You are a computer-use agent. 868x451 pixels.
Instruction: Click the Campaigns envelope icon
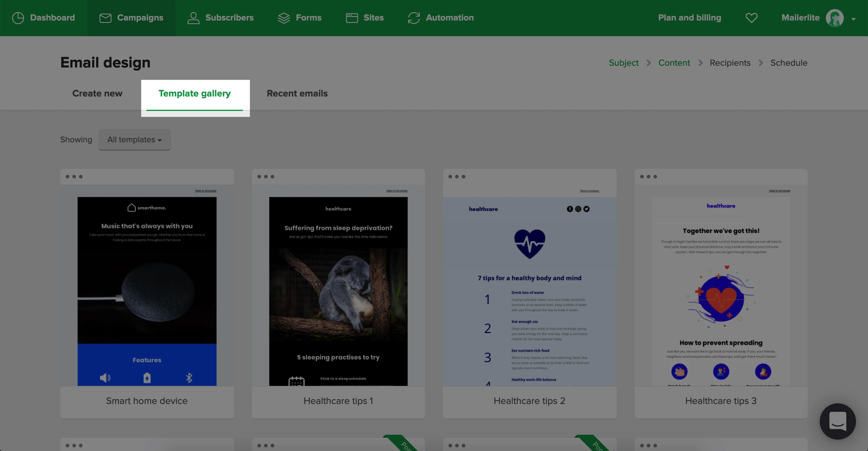coord(105,18)
